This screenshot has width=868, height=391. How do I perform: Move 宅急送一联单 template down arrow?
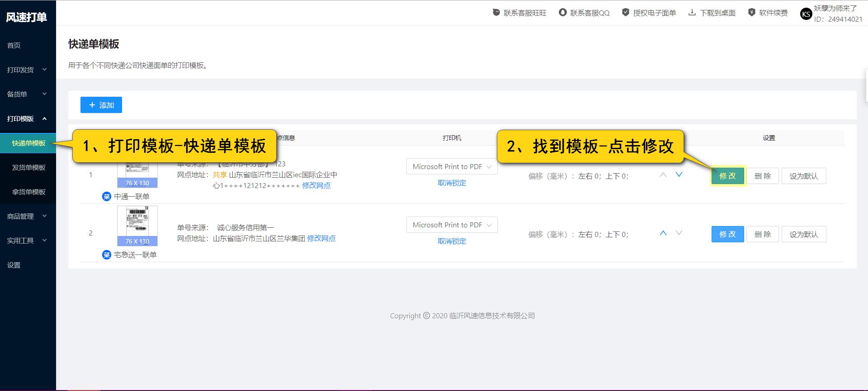pyautogui.click(x=679, y=233)
